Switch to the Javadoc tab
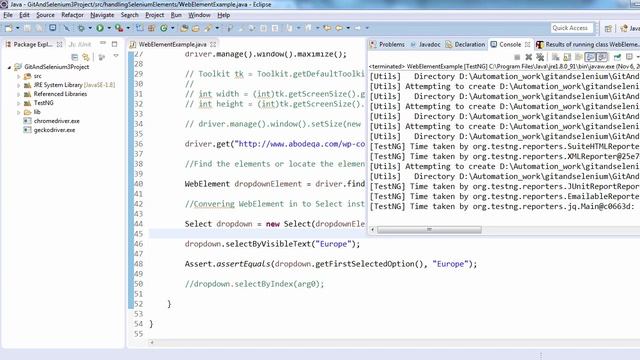 click(425, 44)
